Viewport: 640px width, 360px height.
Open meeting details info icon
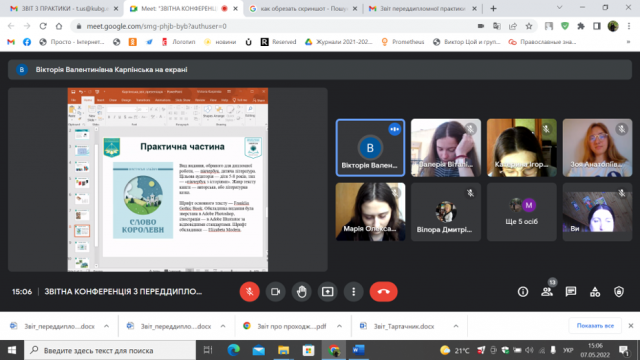523,292
